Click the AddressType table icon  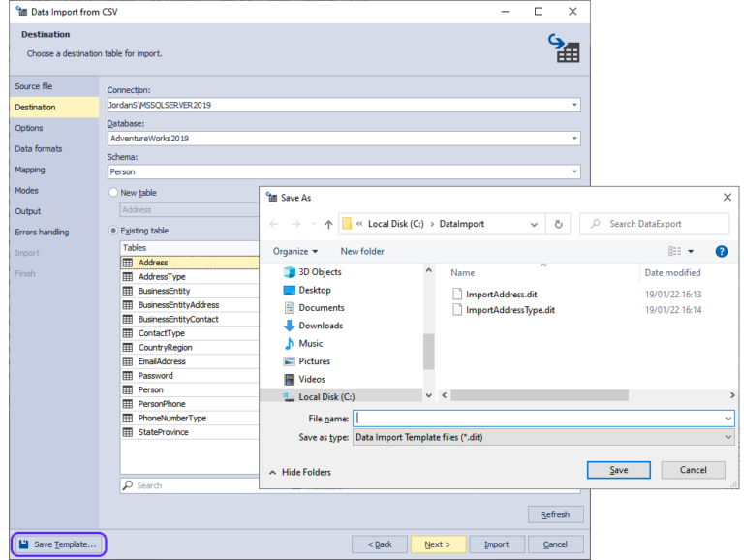[128, 277]
